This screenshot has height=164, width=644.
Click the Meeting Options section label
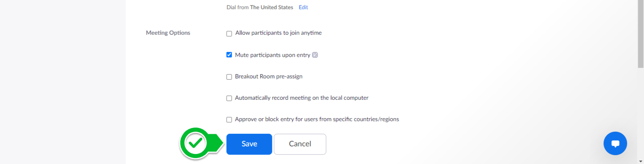pyautogui.click(x=168, y=33)
